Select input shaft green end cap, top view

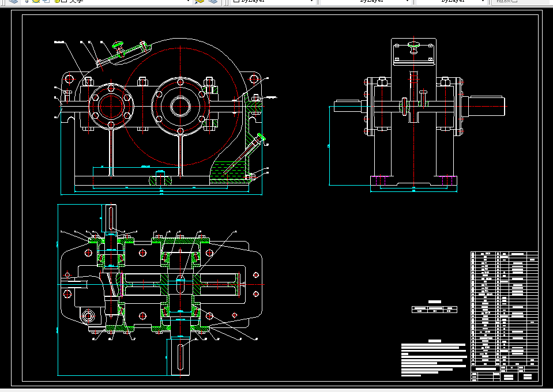pyautogui.click(x=111, y=241)
